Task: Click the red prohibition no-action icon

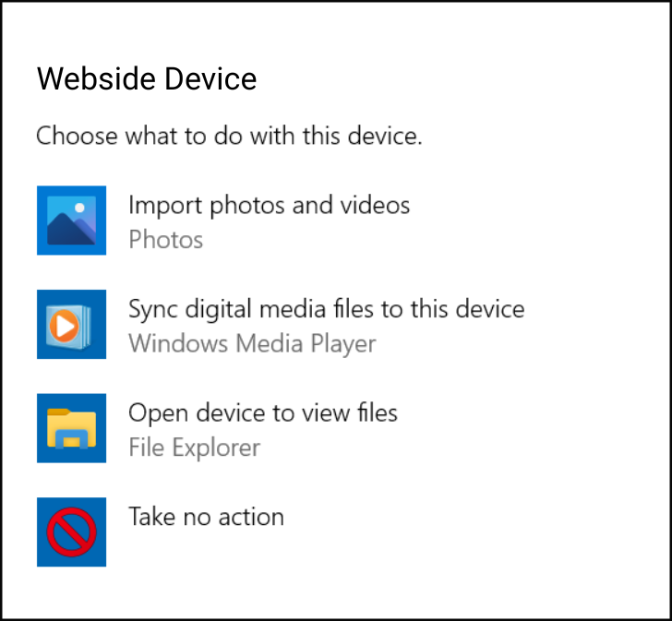Action: coord(71,532)
